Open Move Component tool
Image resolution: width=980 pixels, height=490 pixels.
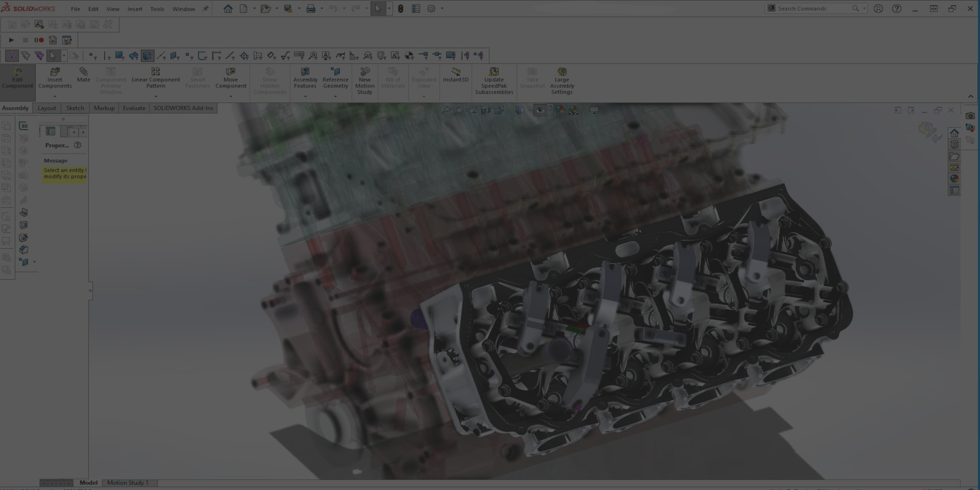coord(231,78)
